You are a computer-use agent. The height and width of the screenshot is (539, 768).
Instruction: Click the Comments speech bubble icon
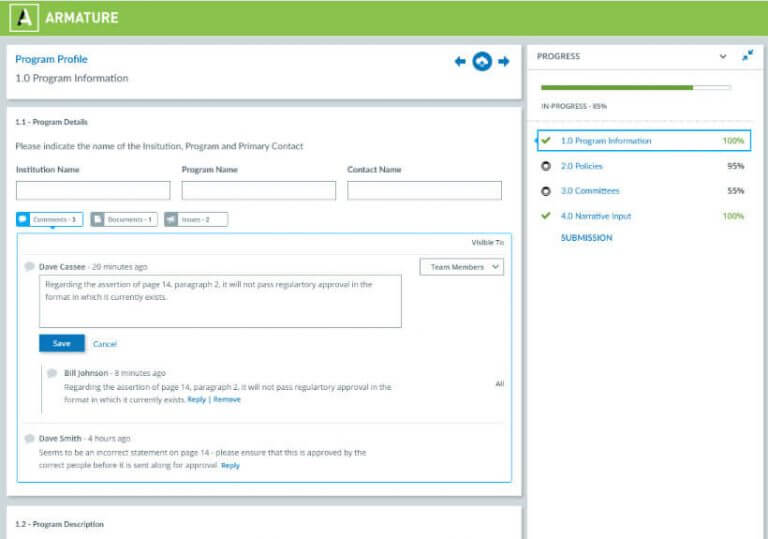(x=23, y=219)
